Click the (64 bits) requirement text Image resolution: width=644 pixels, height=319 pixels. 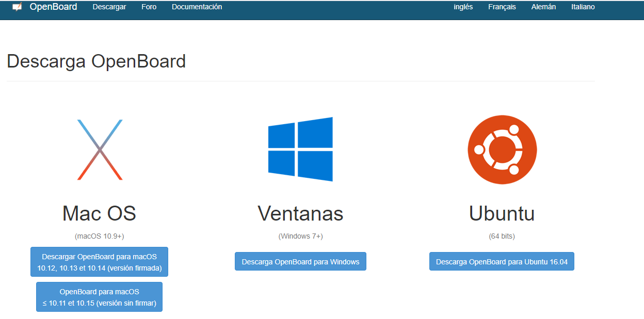coord(502,236)
